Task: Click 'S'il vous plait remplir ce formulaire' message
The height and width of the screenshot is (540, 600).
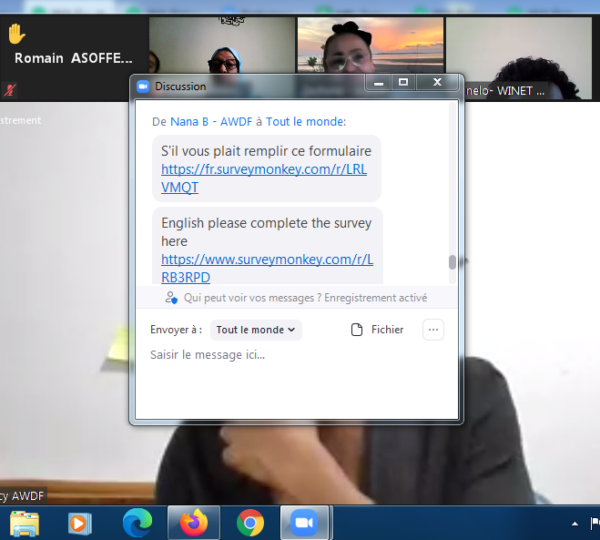Action: tap(266, 151)
